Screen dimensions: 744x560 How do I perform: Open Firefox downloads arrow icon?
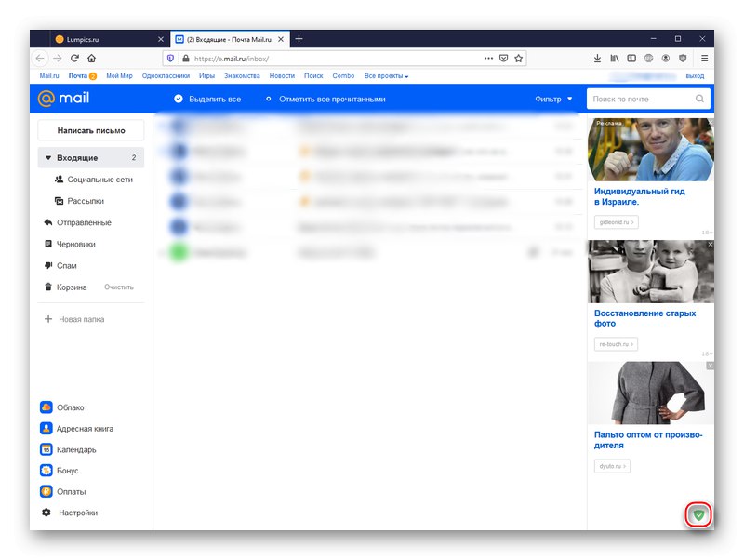(x=597, y=58)
